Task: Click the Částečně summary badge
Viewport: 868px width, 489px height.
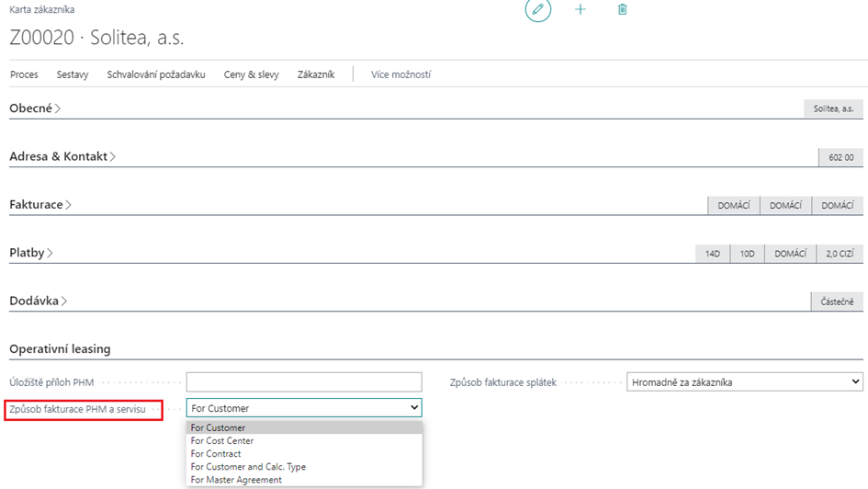Action: (x=837, y=301)
